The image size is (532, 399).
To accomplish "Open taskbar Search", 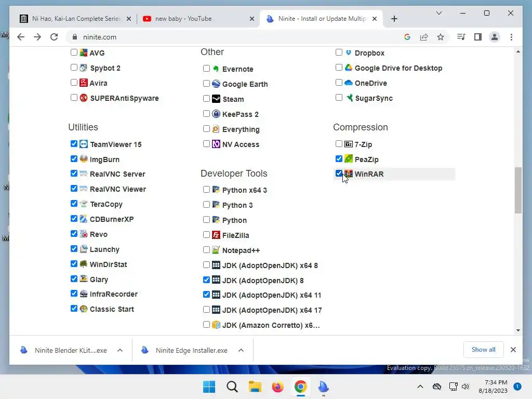I will (x=232, y=387).
